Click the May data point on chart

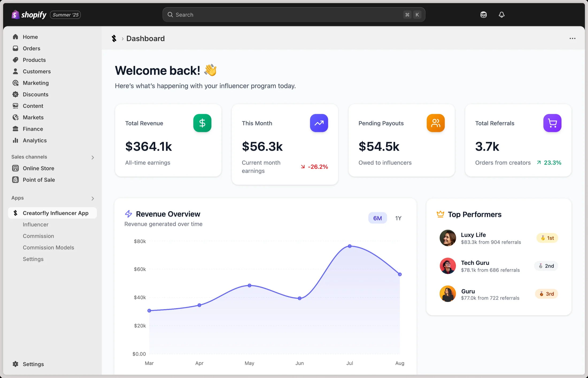249,286
